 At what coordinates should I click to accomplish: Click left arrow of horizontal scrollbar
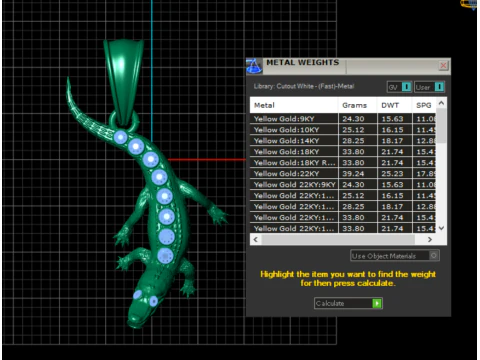[256, 239]
